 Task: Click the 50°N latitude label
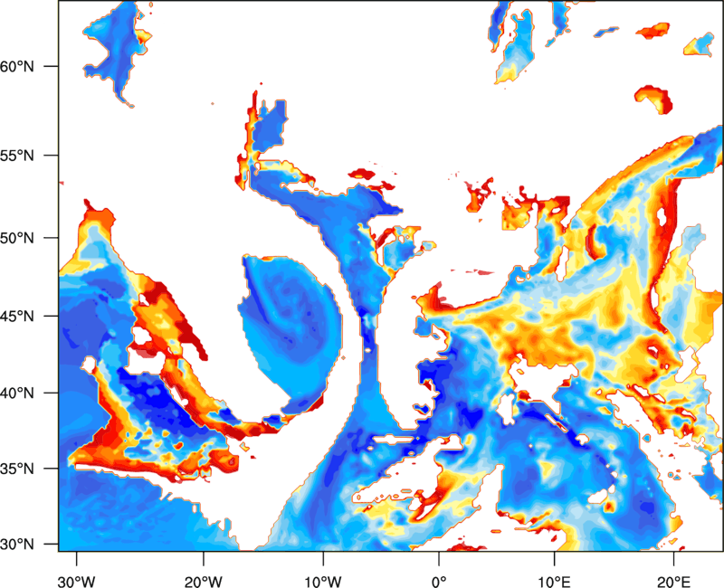pyautogui.click(x=17, y=238)
